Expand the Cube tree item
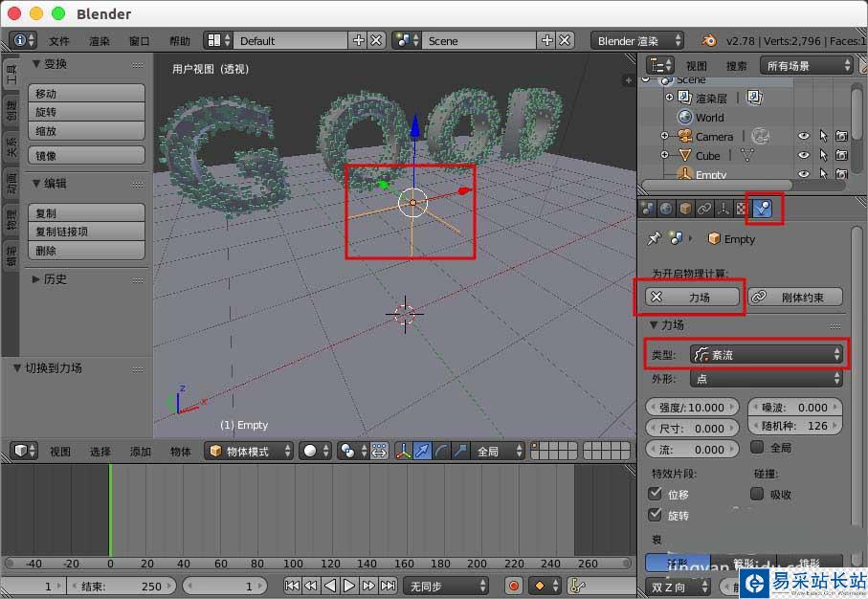Image resolution: width=868 pixels, height=599 pixels. click(x=664, y=155)
